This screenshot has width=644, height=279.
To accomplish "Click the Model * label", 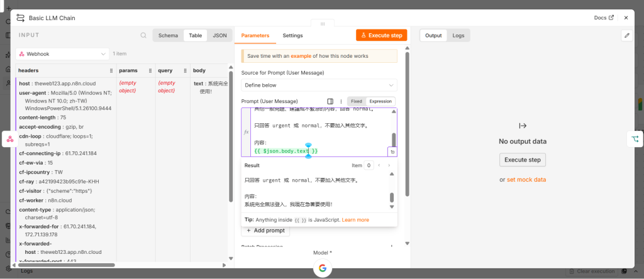I will [x=323, y=253].
